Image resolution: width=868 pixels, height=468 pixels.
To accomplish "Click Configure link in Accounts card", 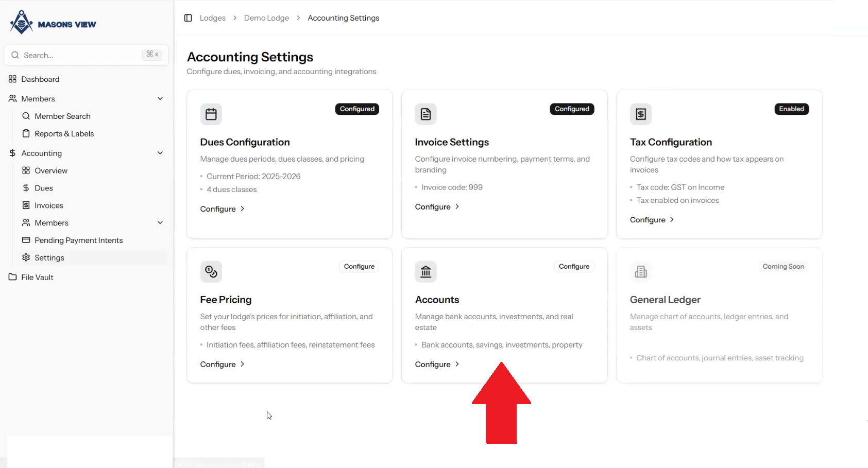I will 437,365.
